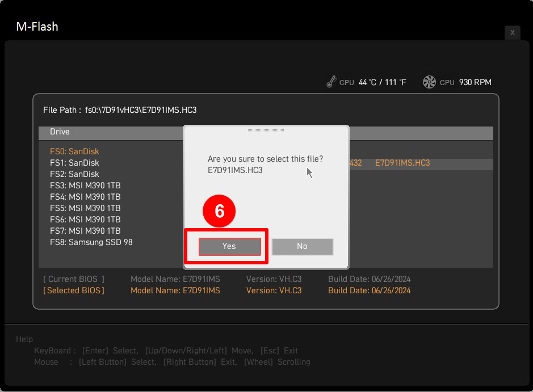
Task: Select the FS2: SanDisk drive
Action: coord(74,174)
